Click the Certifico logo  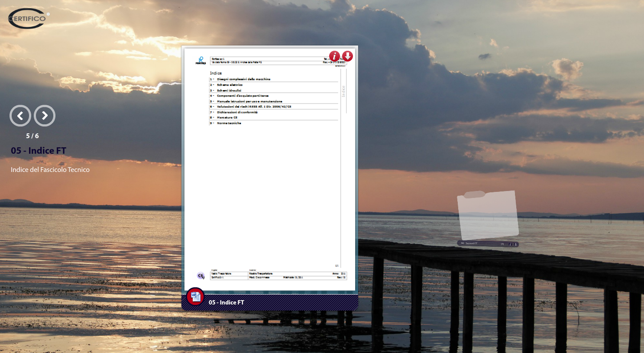[28, 18]
